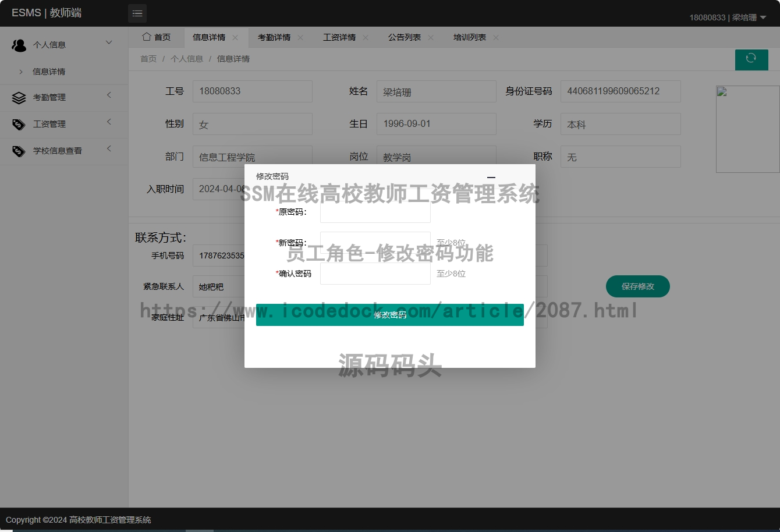Click the Copyright ©2024 高校教师工资管理系统 footer text
Image resolution: width=780 pixels, height=532 pixels.
[x=79, y=520]
